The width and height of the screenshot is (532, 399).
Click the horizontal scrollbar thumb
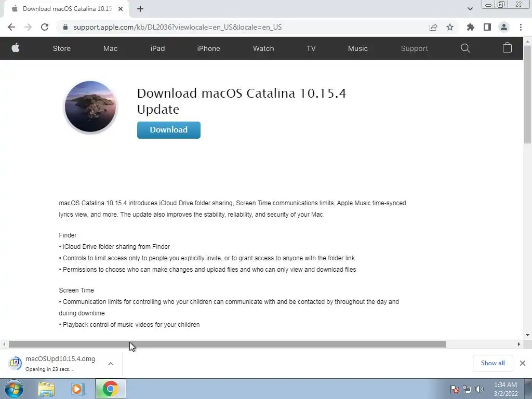pos(228,344)
